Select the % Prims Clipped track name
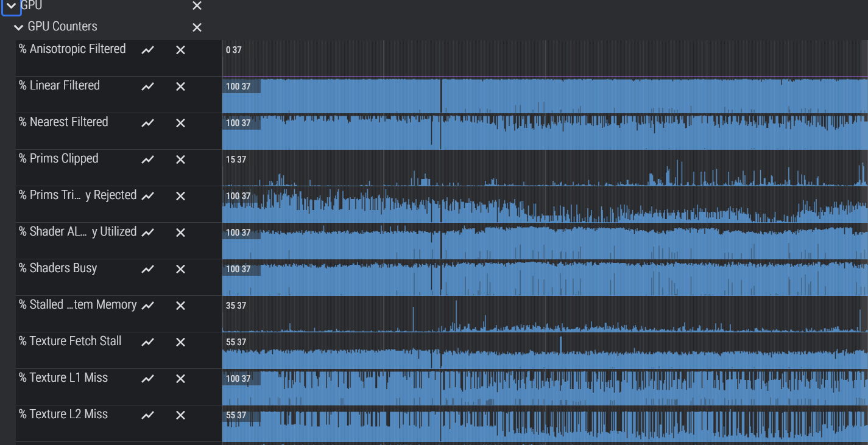This screenshot has height=445, width=868. pyautogui.click(x=58, y=158)
